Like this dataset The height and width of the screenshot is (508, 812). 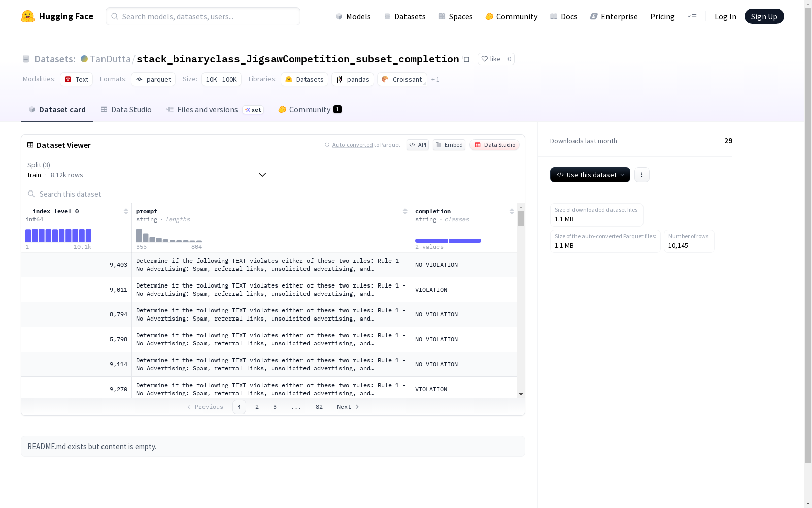(491, 59)
